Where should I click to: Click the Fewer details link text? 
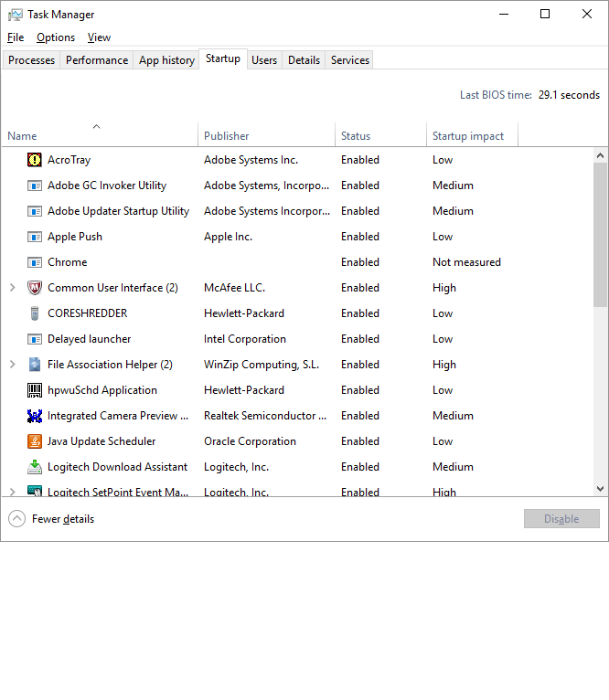point(63,519)
